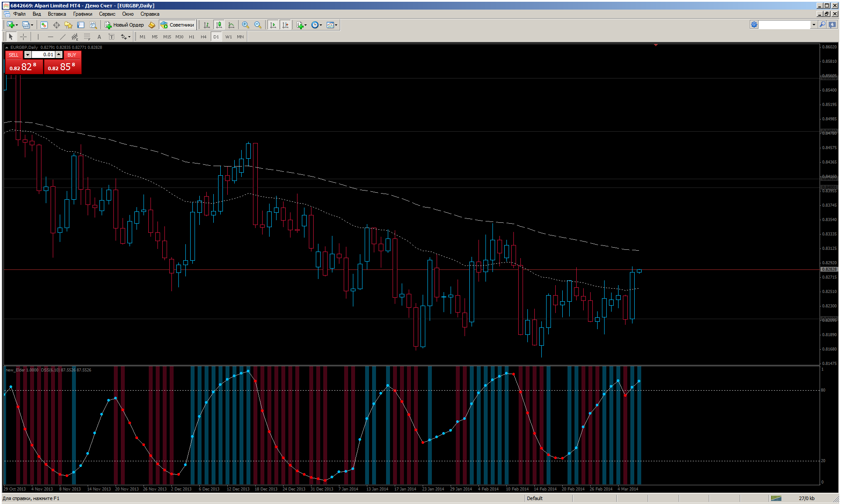Select the text annotation tool (A)
The image size is (841, 504).
99,37
